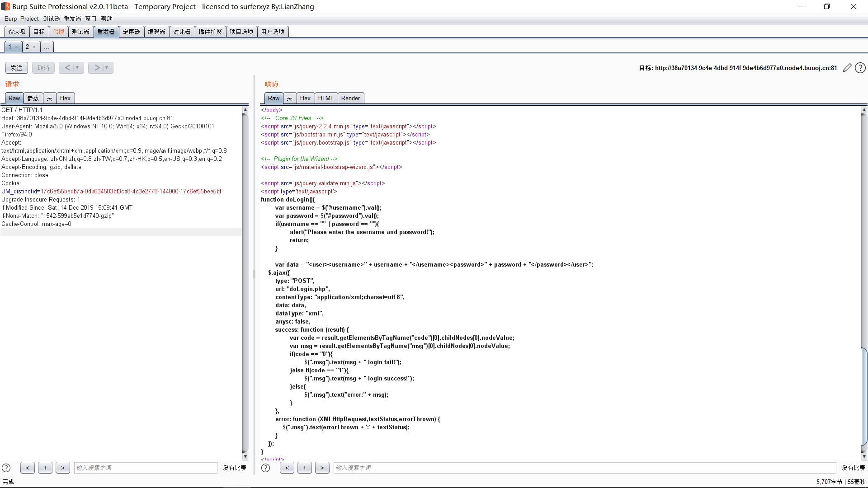Click the back arrow to view previous request
Screen dimensions: 868x488
pyautogui.click(x=68, y=67)
